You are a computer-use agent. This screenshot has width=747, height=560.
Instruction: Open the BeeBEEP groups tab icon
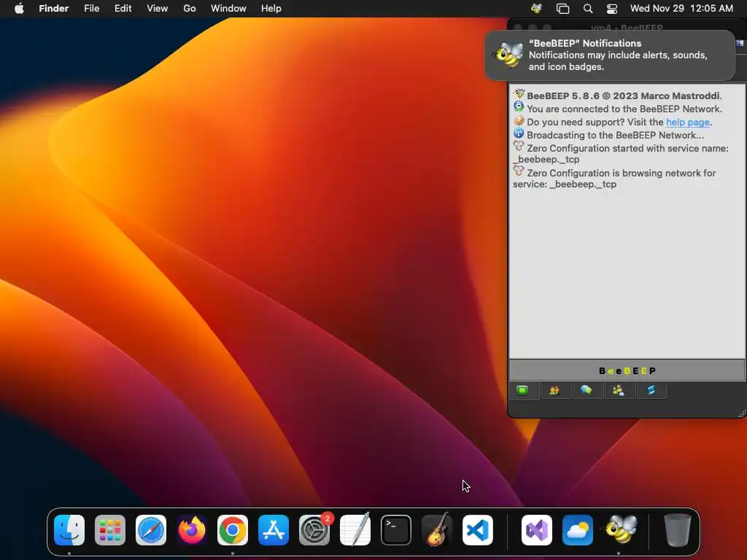coord(619,391)
